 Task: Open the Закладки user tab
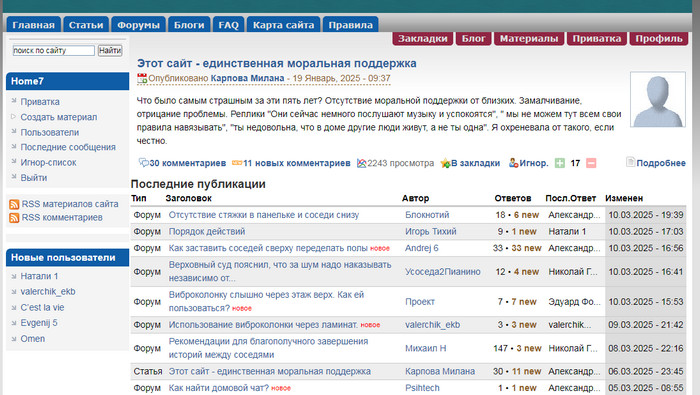click(x=423, y=38)
